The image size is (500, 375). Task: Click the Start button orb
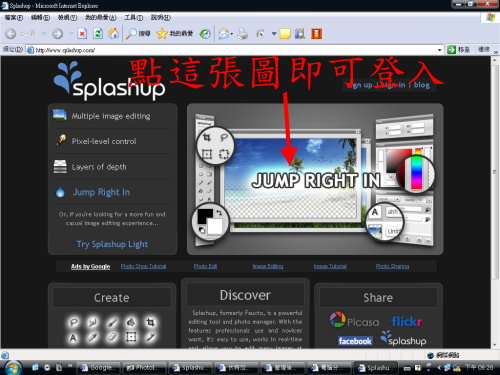pyautogui.click(x=13, y=368)
